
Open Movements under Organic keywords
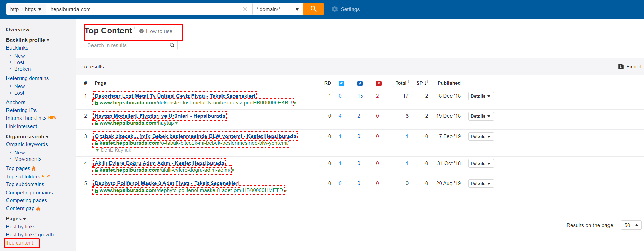tap(28, 159)
